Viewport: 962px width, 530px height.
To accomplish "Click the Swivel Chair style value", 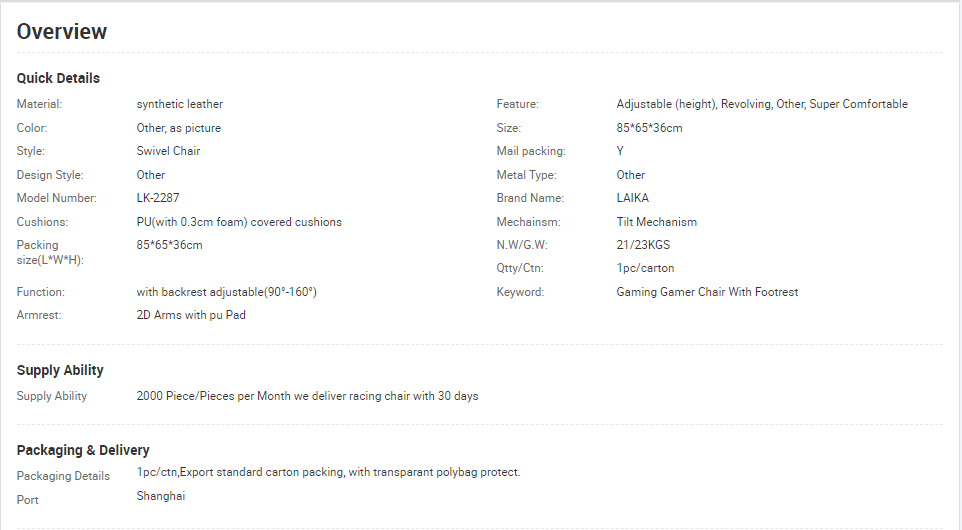I will click(168, 151).
